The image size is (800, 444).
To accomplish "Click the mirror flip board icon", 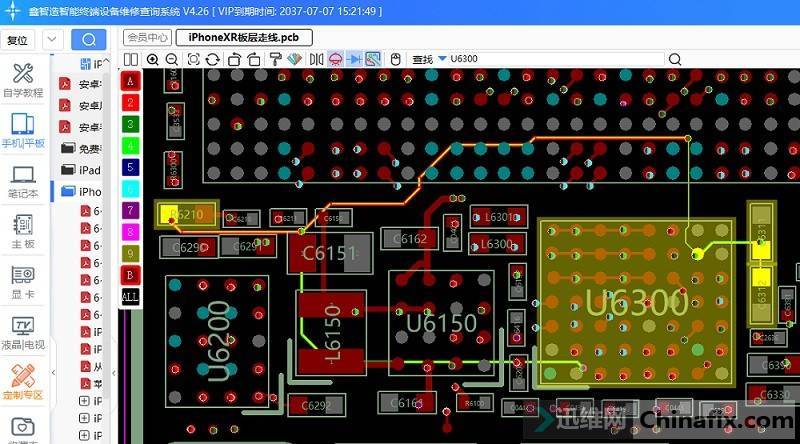I will pyautogui.click(x=316, y=60).
